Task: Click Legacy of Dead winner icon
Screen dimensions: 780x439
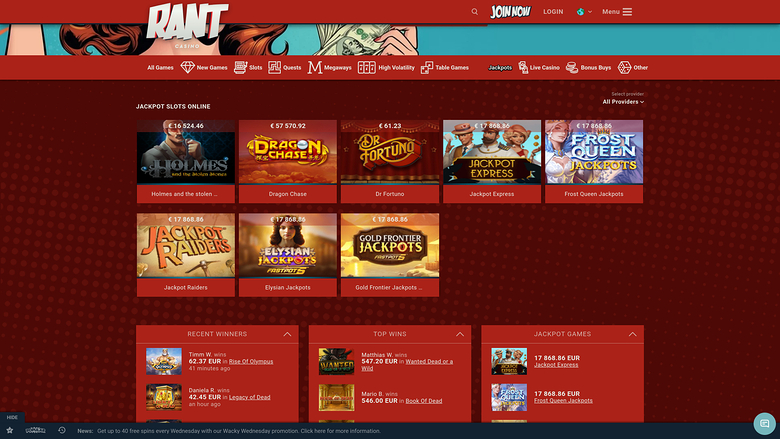Action: (164, 397)
